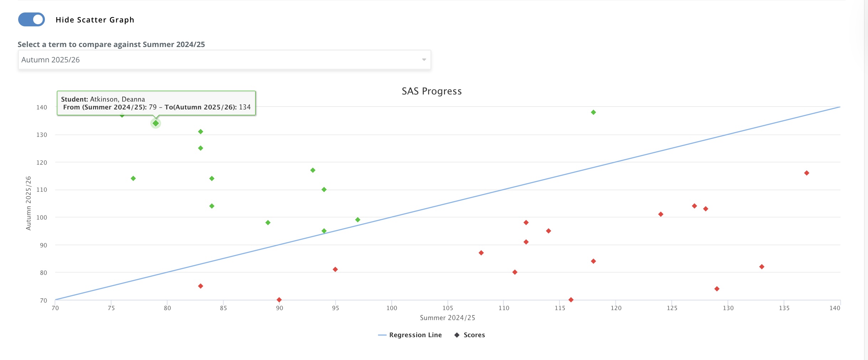Select the green point at Summer 93, Autumn 117
This screenshot has width=868, height=360.
click(313, 170)
